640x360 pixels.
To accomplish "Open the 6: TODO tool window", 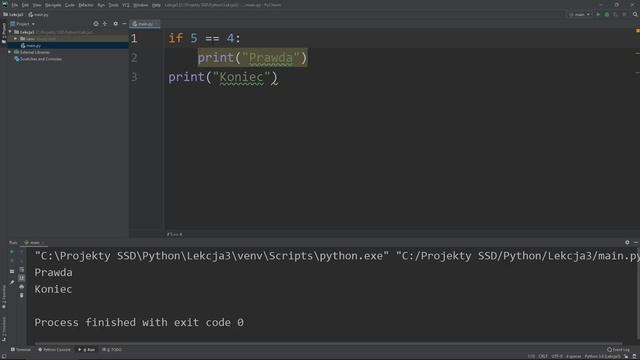I will click(112, 350).
